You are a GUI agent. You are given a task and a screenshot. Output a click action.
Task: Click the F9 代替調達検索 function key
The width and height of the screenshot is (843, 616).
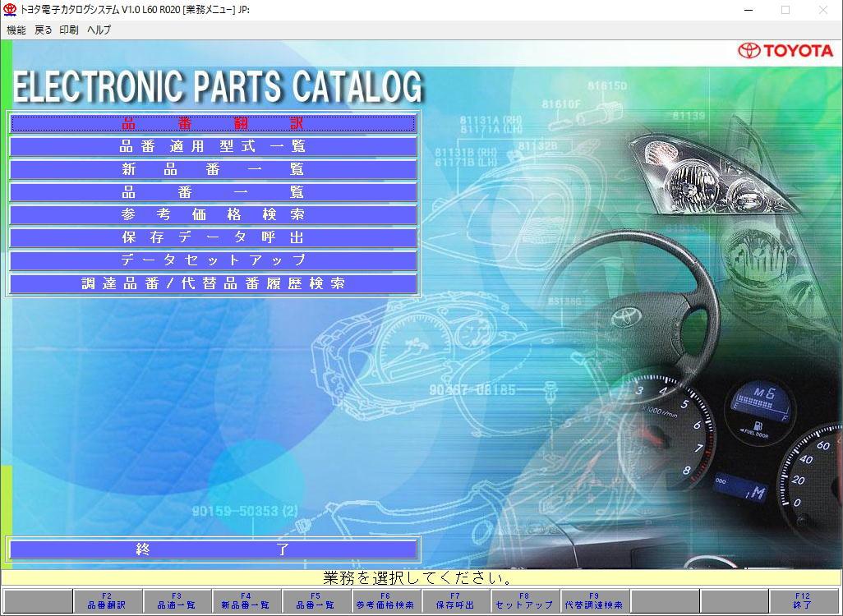[595, 601]
